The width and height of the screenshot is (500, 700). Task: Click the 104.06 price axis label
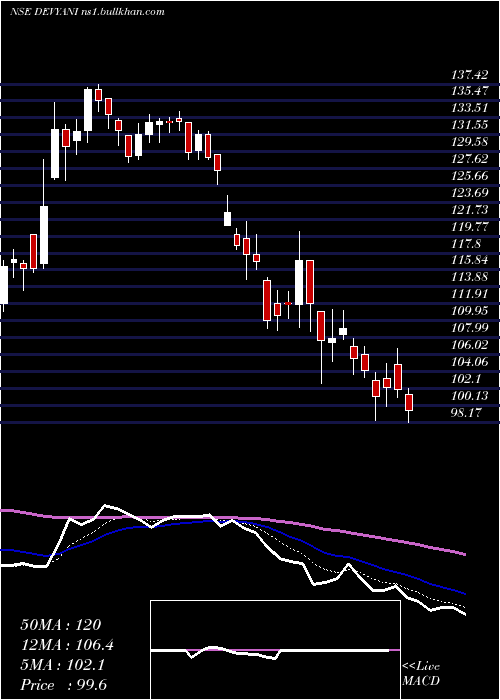click(469, 362)
